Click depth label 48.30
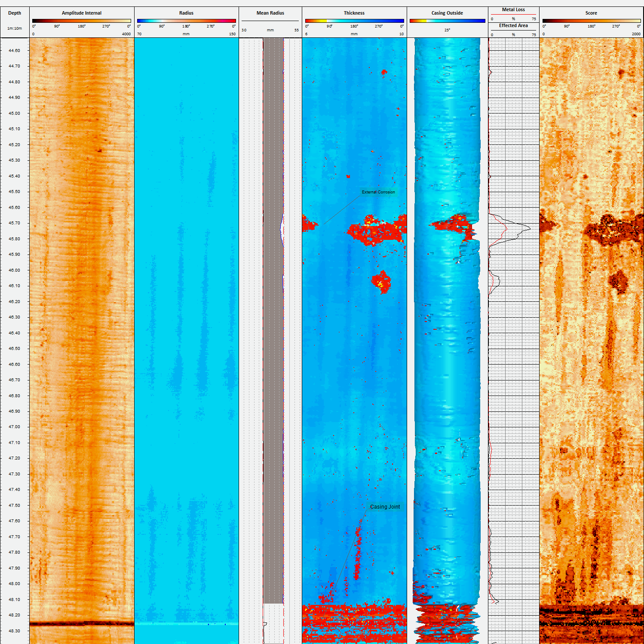644x644 pixels. pos(14,631)
